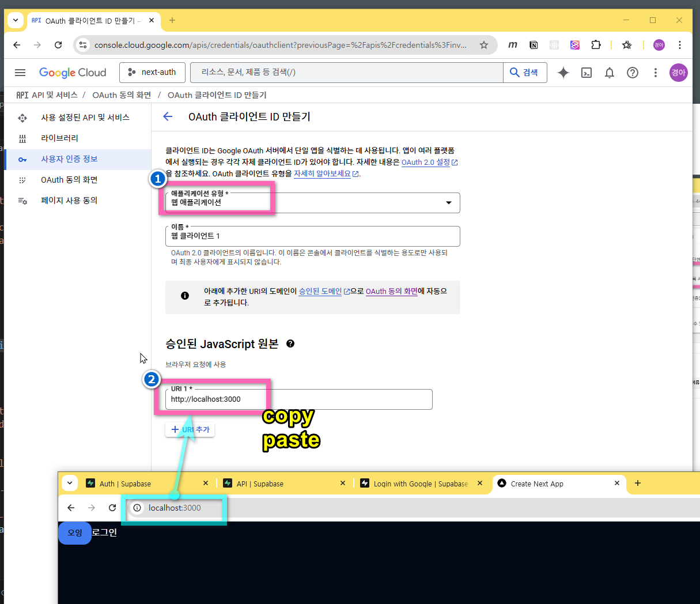This screenshot has width=700, height=604.
Task: Open Google Cloud three-dot settings menu
Action: 655,73
